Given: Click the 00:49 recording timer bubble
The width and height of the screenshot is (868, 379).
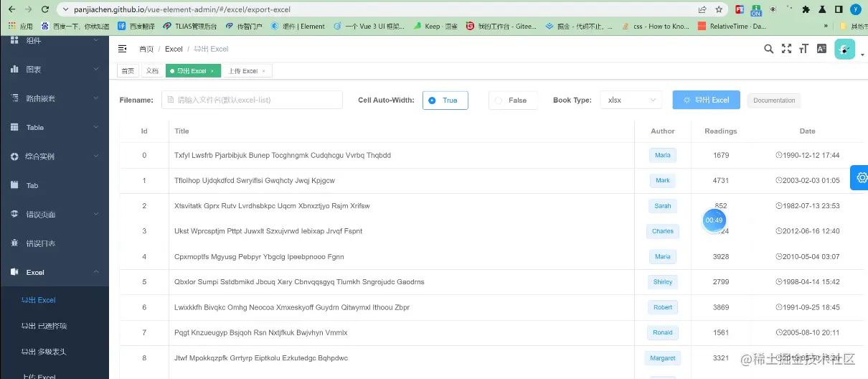Looking at the screenshot, I should 714,220.
